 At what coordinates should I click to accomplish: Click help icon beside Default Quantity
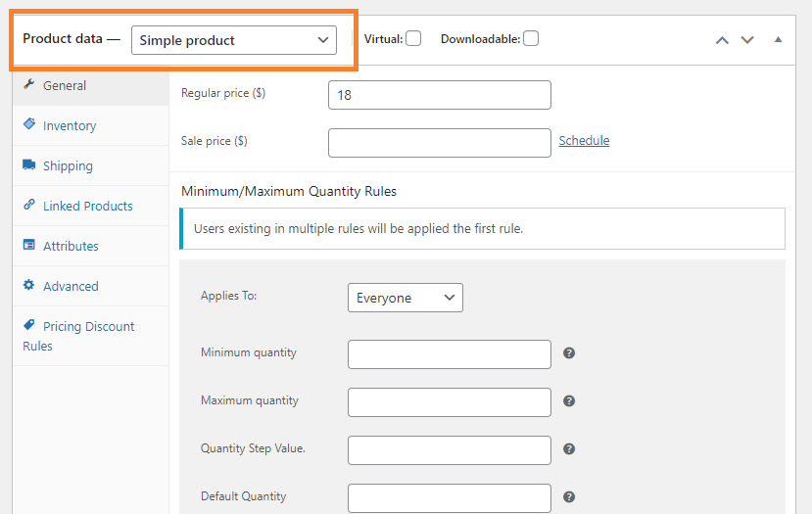[569, 497]
